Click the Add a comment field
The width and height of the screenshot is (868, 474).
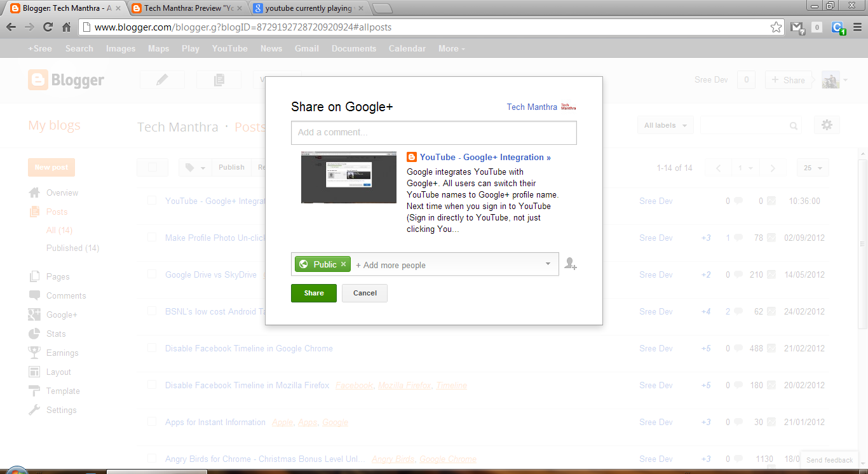point(434,133)
